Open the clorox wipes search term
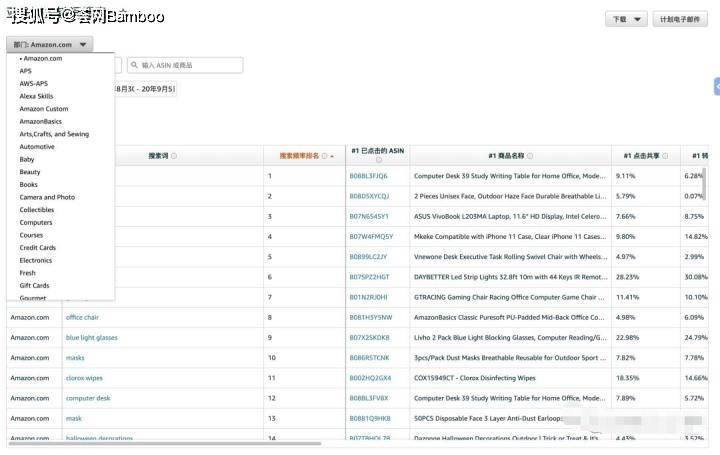720x455 pixels. (x=84, y=378)
